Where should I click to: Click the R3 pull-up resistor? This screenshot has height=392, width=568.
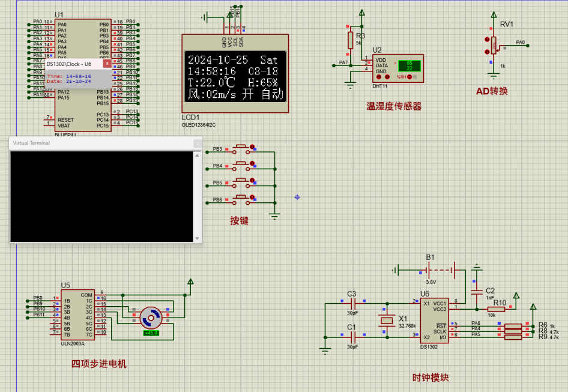point(351,40)
